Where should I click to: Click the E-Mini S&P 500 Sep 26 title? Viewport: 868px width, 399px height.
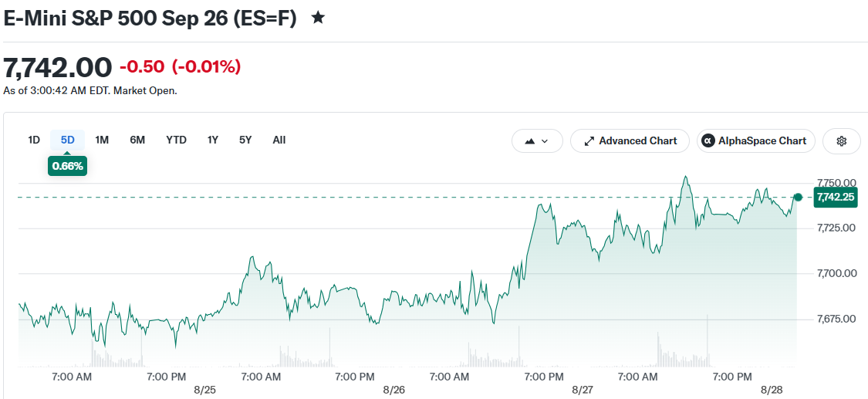pos(150,19)
